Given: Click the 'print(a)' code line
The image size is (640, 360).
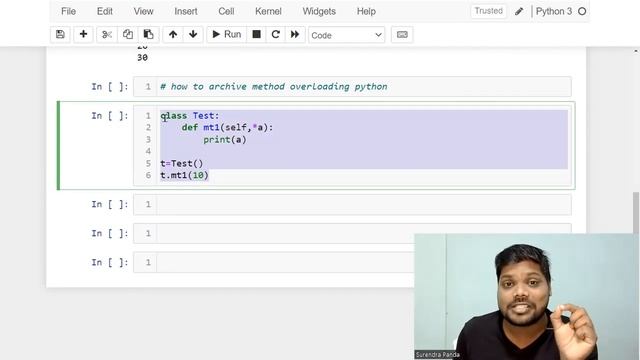Looking at the screenshot, I should [225, 140].
